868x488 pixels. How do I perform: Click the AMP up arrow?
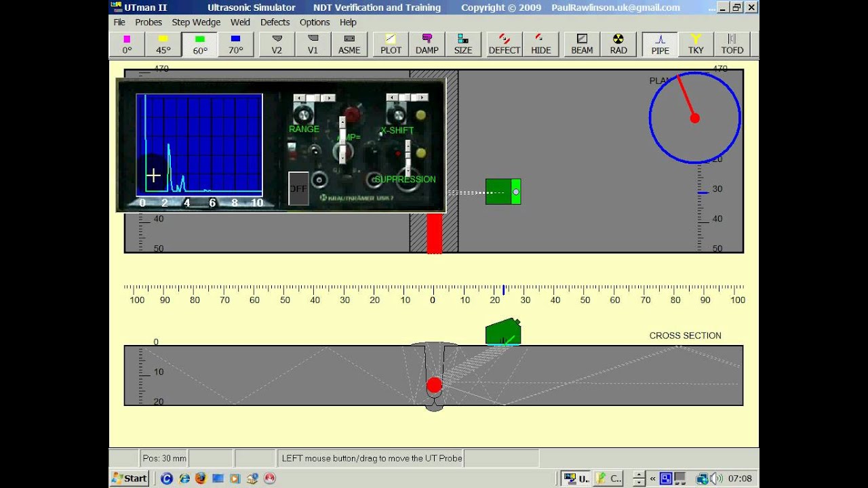(342, 121)
